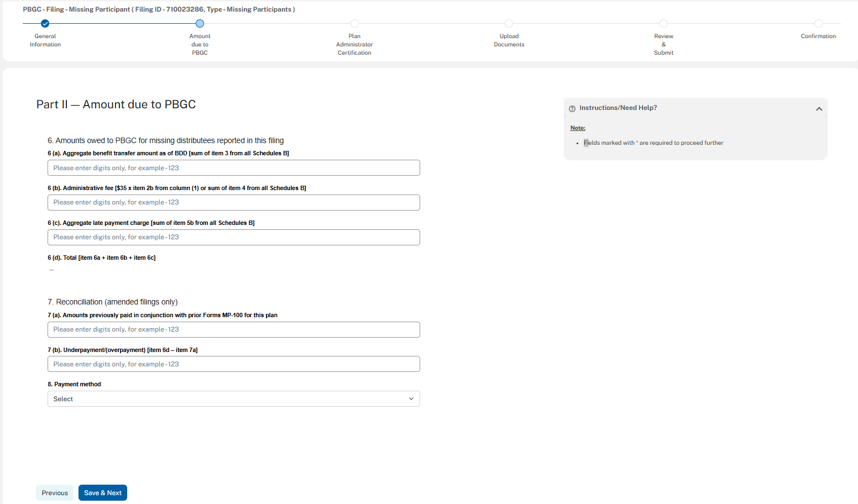Viewport: 858px width, 504px height.
Task: Open the Payment method dropdown
Action: 233,399
